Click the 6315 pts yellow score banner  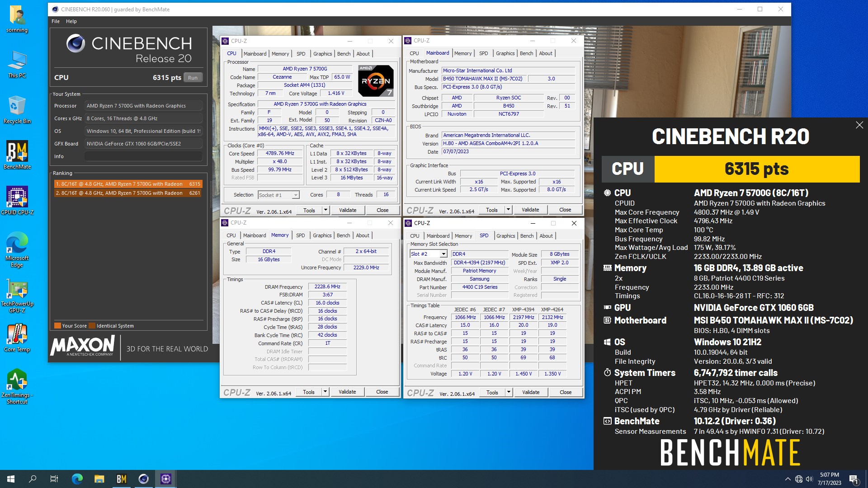757,169
